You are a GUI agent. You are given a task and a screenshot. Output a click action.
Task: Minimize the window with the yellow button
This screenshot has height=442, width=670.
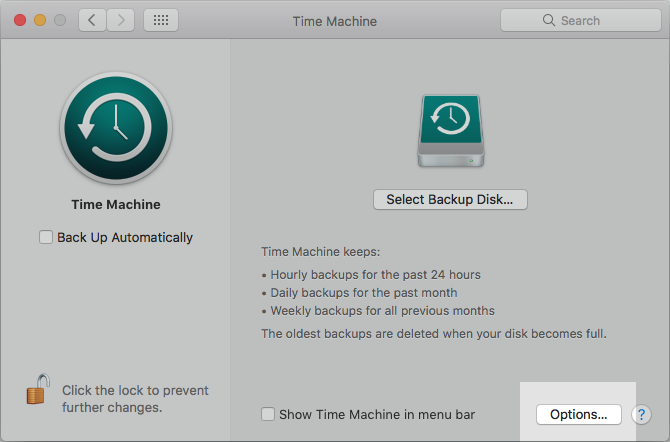40,20
